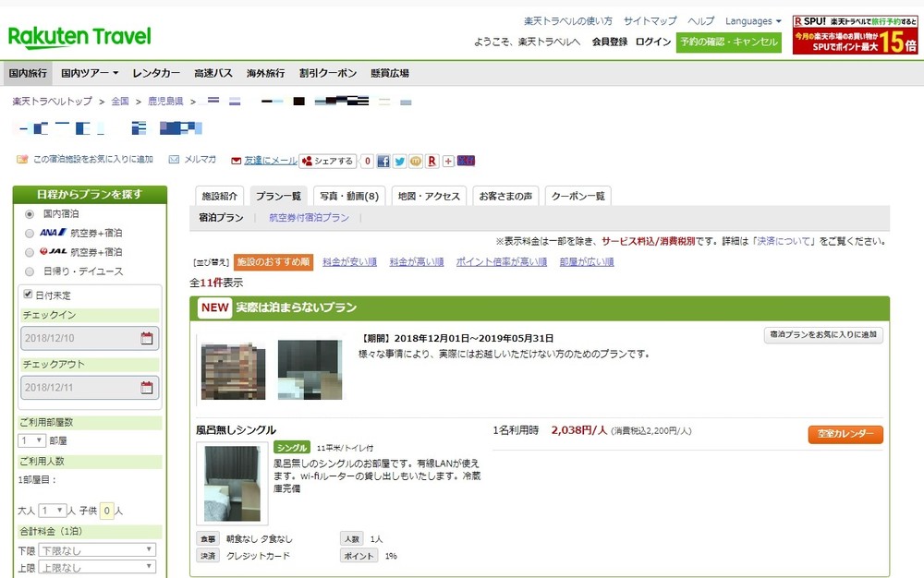Click the add-to-favorites facility icon
The height and width of the screenshot is (578, 924).
22,160
